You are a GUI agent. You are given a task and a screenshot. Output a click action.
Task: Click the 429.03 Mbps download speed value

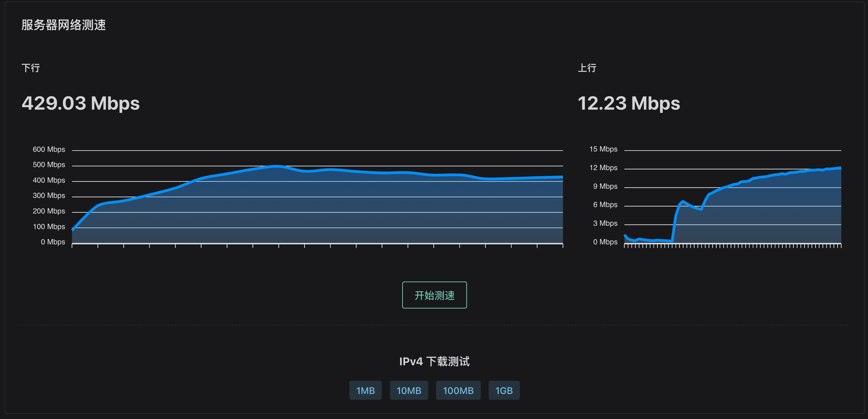click(x=81, y=103)
